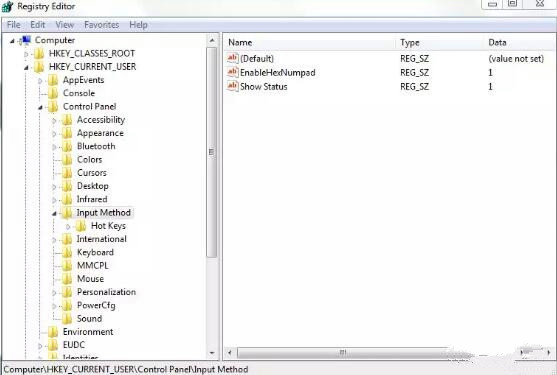Image resolution: width=557 pixels, height=375 pixels.
Task: Click the Keyboard folder icon
Action: point(67,252)
